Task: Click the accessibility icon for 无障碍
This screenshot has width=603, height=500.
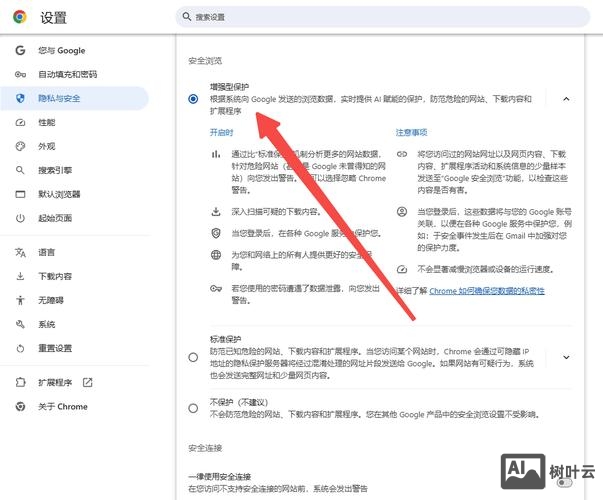Action: coord(20,300)
